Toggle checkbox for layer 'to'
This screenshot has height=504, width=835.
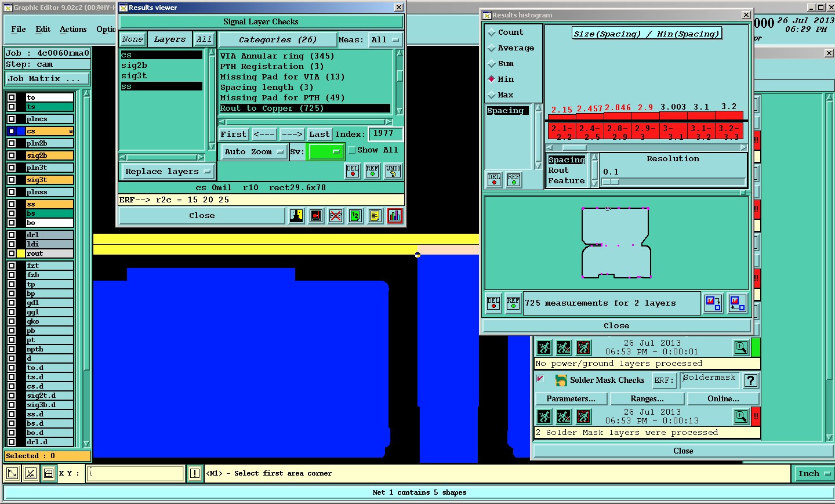[12, 97]
